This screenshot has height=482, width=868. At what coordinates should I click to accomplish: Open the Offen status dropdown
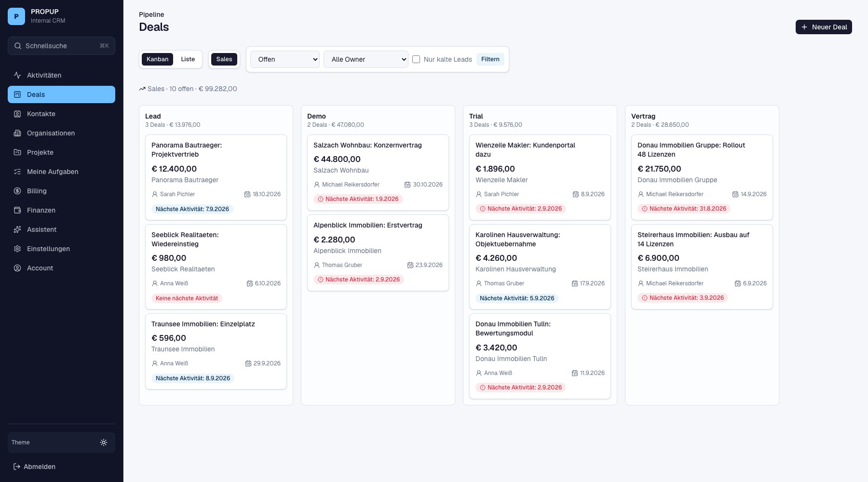[x=285, y=59]
